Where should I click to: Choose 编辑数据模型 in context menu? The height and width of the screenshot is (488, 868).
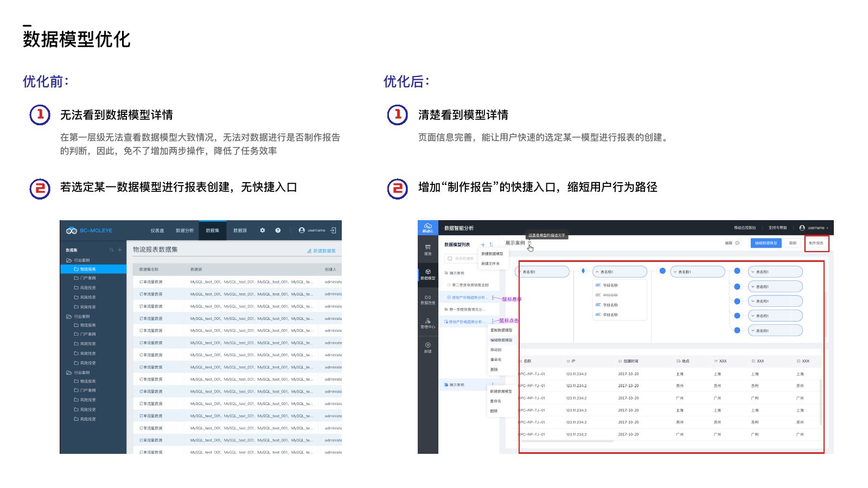[501, 340]
